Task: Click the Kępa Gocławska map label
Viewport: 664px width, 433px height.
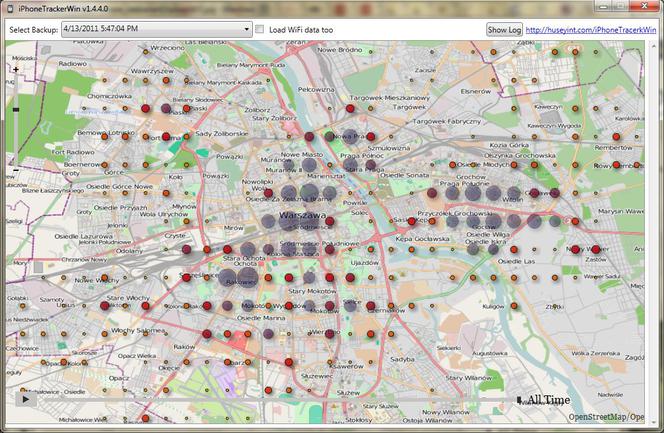Action: tap(422, 239)
